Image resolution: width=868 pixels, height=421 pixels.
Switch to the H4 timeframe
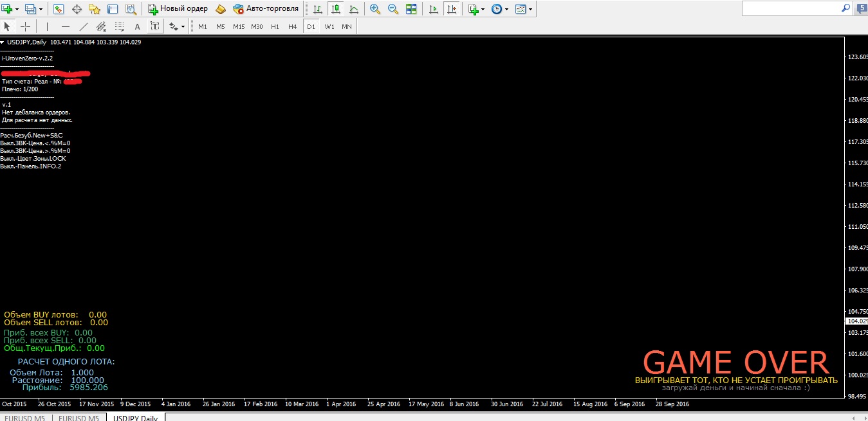pyautogui.click(x=293, y=26)
